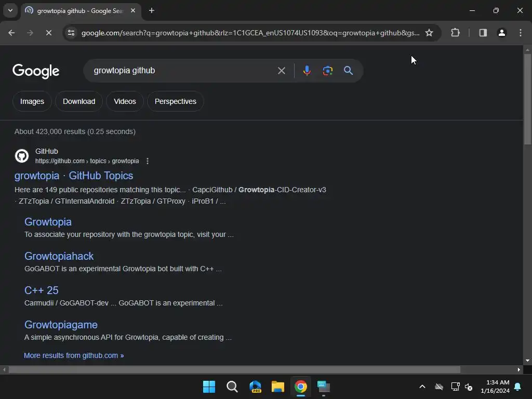Click the Google logo
This screenshot has height=399, width=532.
pyautogui.click(x=36, y=71)
